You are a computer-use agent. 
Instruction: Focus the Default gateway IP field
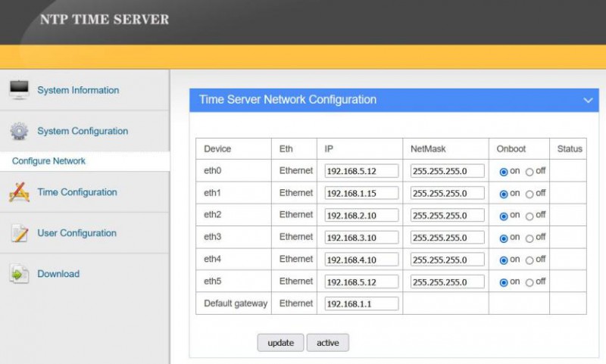361,303
